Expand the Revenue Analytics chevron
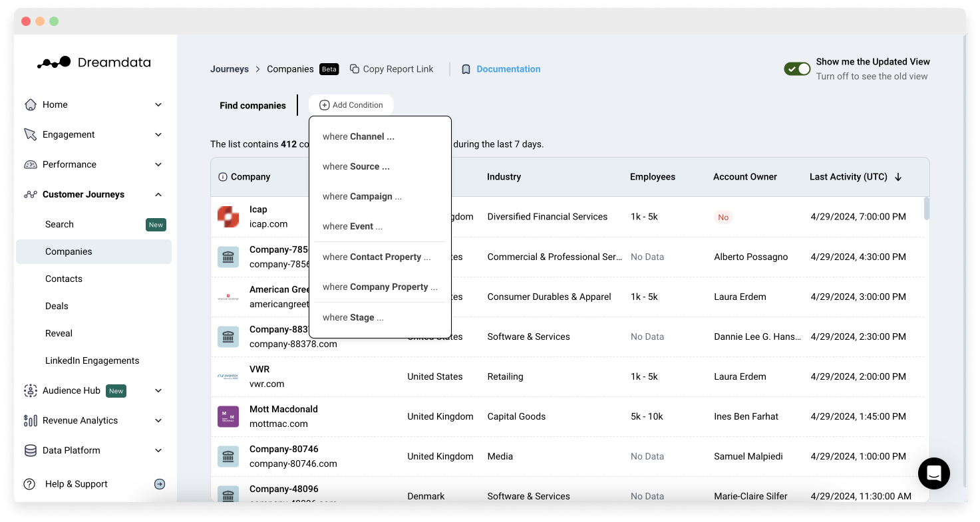The width and height of the screenshot is (980, 522). click(x=158, y=420)
